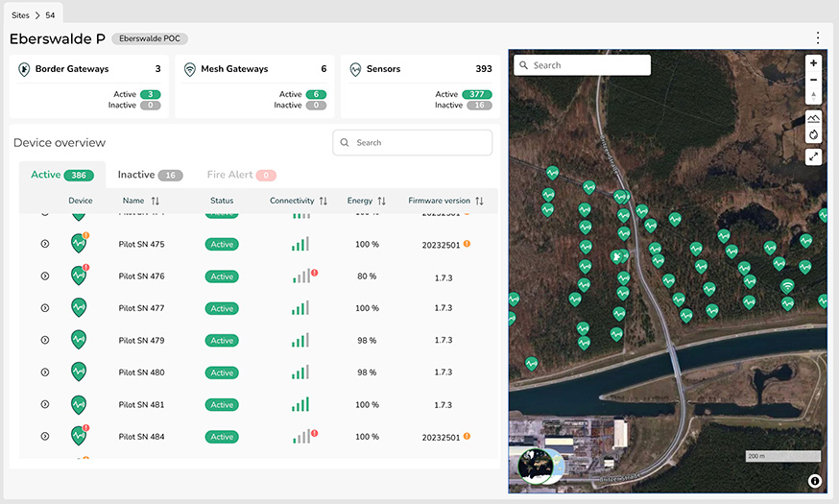
Task: Click sensor device icon of Pilot SN 484
Action: [79, 436]
